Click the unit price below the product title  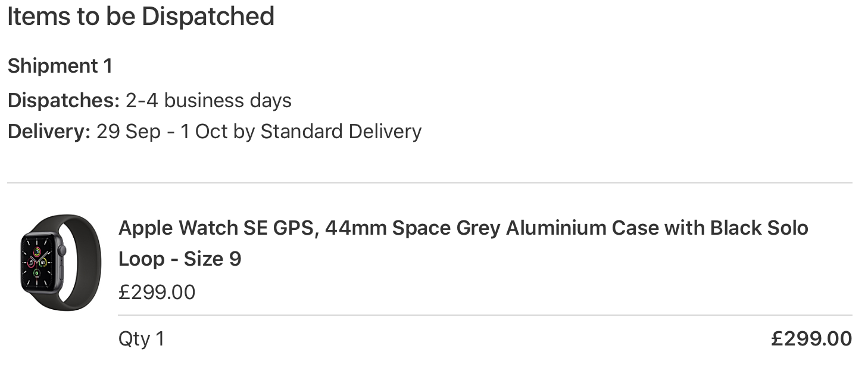(157, 292)
